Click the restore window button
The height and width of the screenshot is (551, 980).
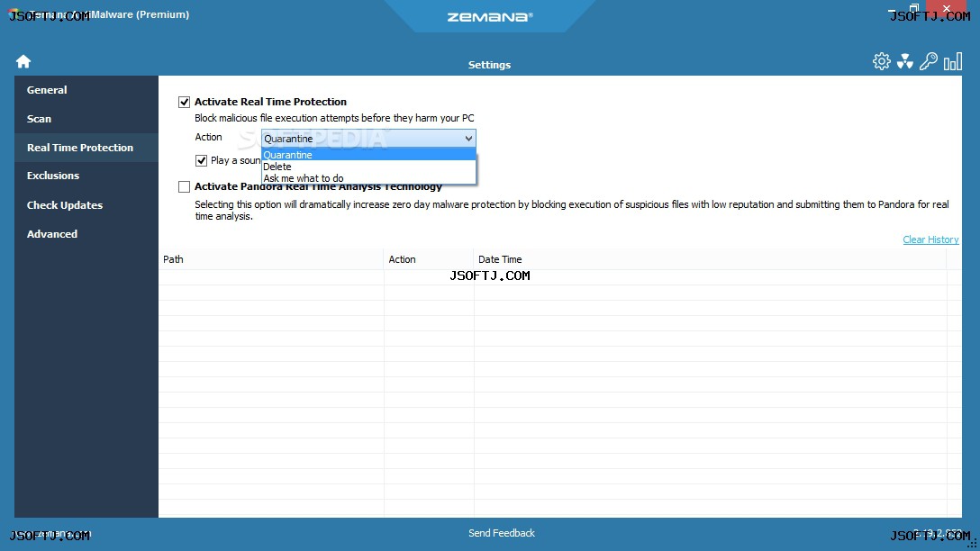(x=913, y=8)
